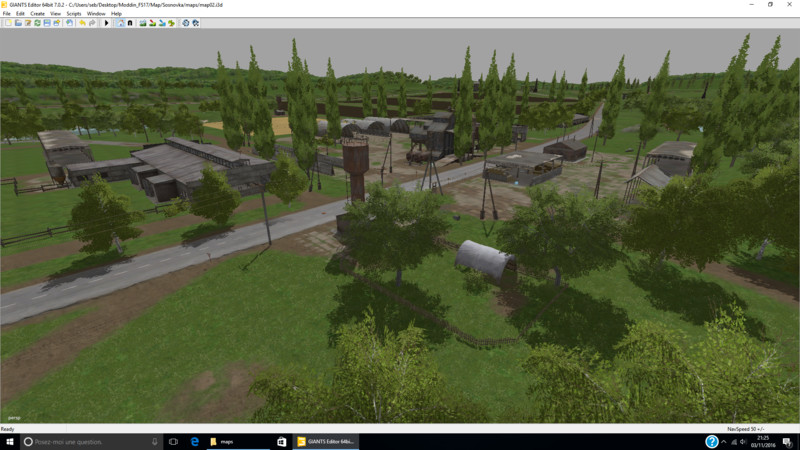Screen dimensions: 800x450
Task: Click the Windows Start button
Action: coord(8,441)
